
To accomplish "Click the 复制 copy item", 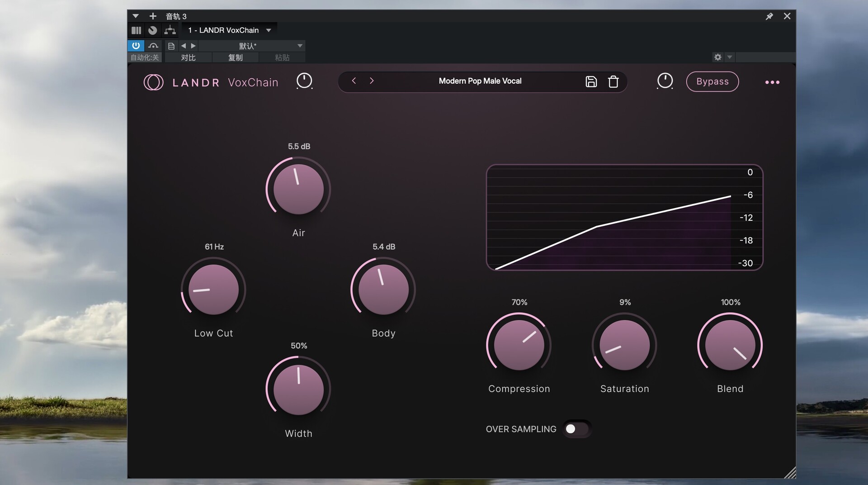I will click(x=235, y=57).
